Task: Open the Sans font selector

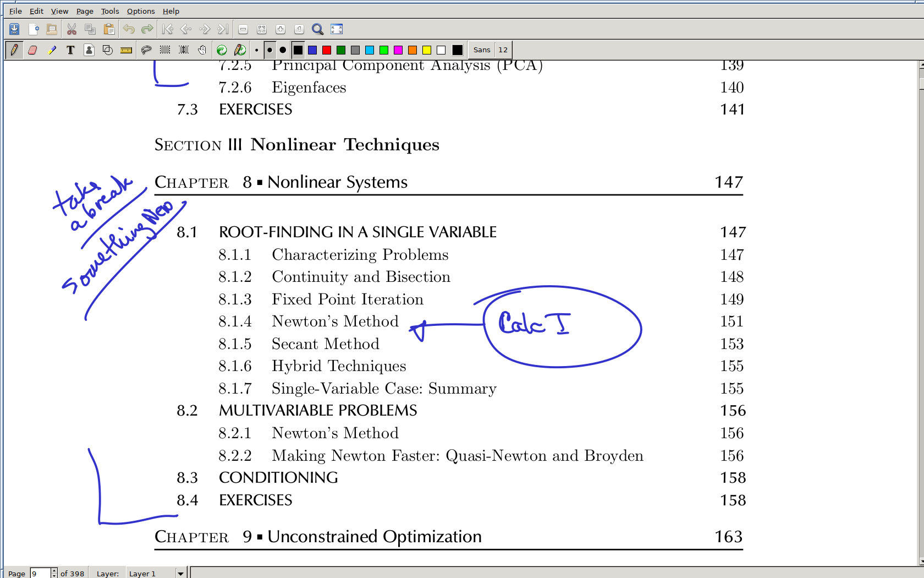Action: pyautogui.click(x=482, y=50)
